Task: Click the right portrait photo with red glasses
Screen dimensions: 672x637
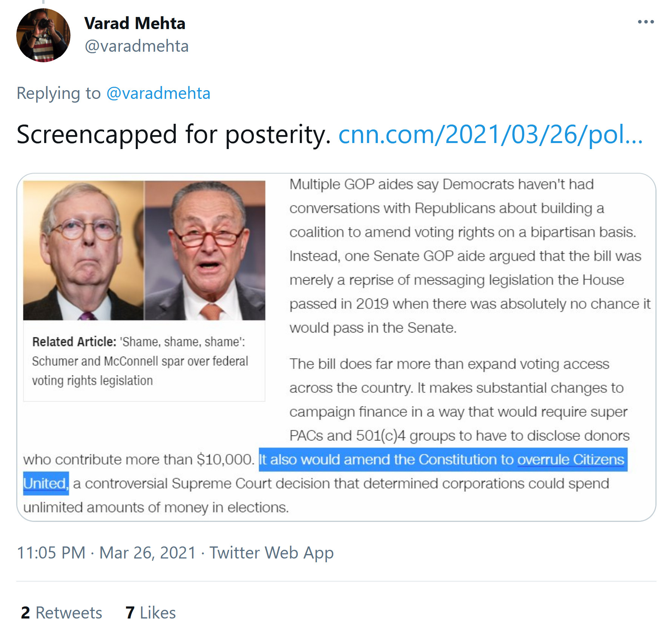Action: 205,250
